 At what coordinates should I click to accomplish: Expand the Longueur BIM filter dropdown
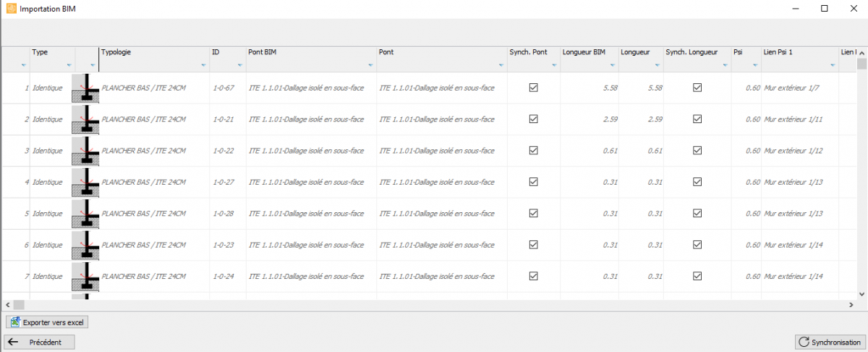click(x=612, y=66)
